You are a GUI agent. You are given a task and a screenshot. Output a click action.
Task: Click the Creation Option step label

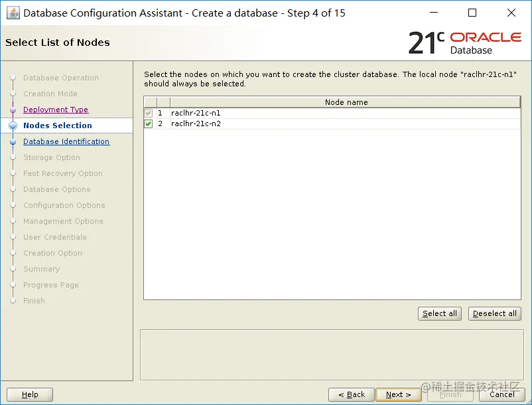click(x=52, y=253)
